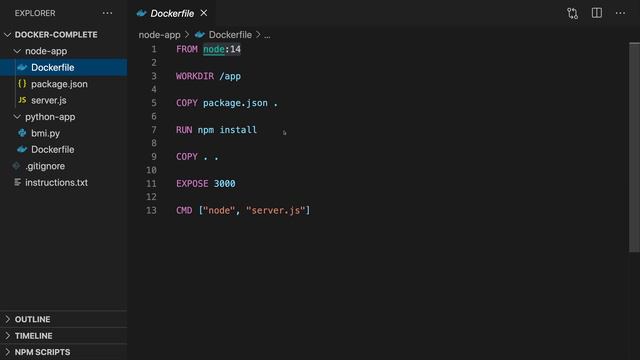This screenshot has width=640, height=360.
Task: Open instructions.txt file
Action: (64, 182)
